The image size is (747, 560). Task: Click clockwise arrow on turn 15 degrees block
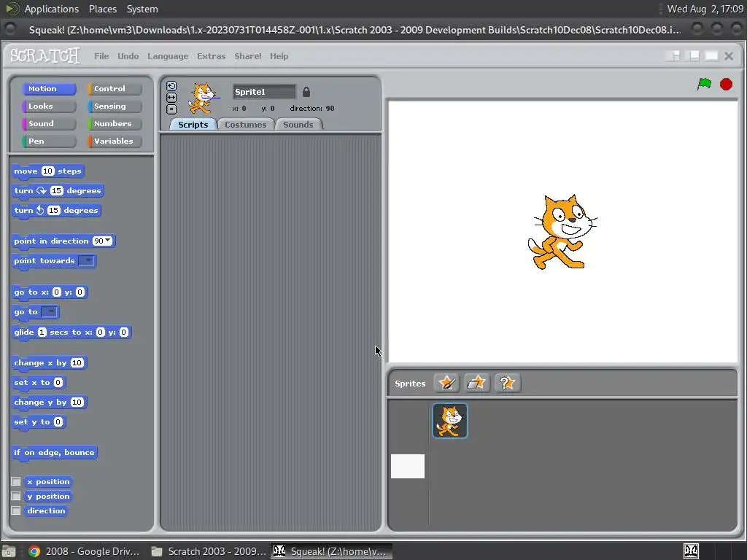click(42, 190)
